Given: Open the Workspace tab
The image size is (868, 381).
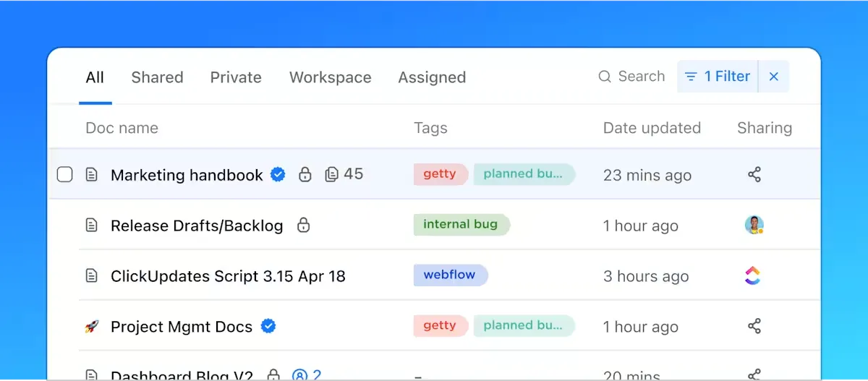Looking at the screenshot, I should (x=331, y=77).
